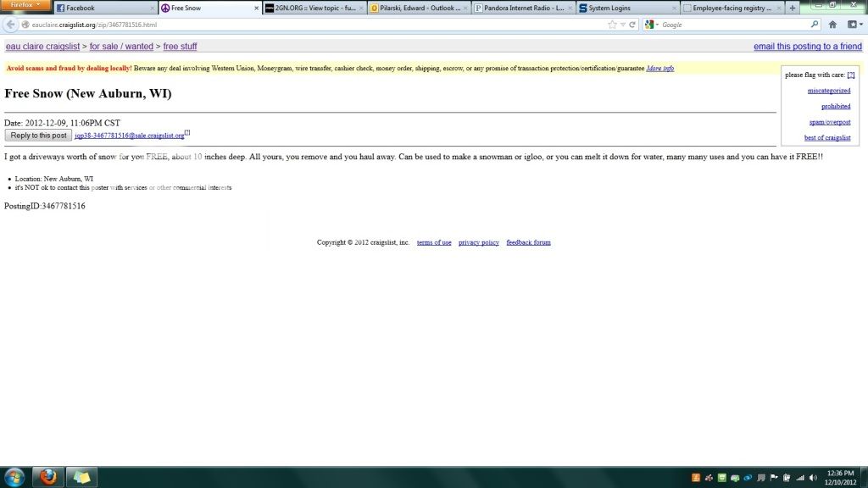Click inside the Google search field
This screenshot has height=488, width=868.
pos(733,25)
